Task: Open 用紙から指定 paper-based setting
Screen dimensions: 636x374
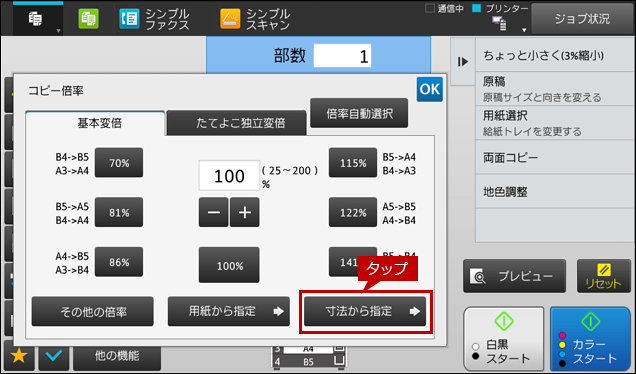Action: point(229,312)
